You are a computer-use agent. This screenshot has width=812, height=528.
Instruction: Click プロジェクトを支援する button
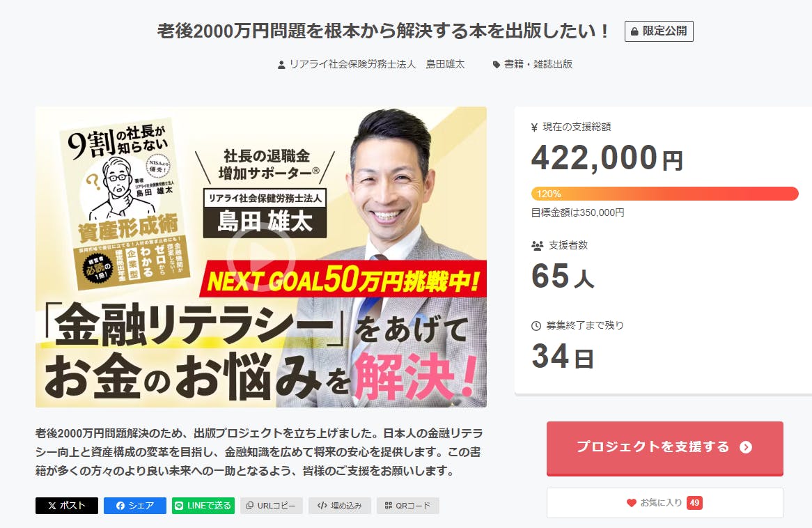coord(665,448)
